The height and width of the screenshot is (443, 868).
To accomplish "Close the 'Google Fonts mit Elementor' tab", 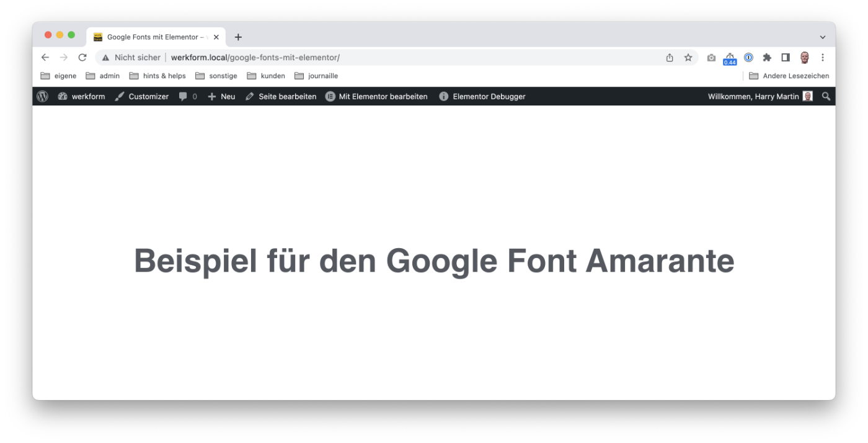I will 216,37.
